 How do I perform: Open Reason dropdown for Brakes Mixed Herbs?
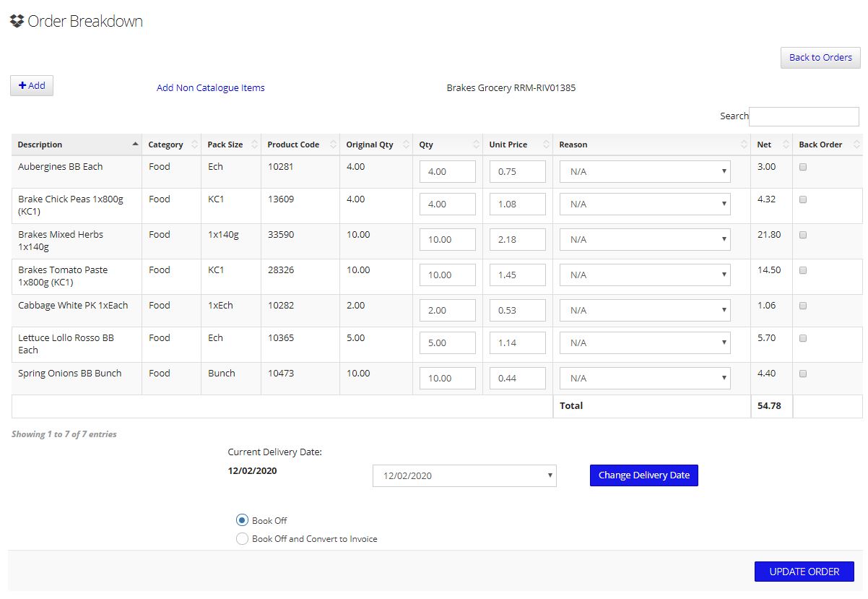click(645, 240)
